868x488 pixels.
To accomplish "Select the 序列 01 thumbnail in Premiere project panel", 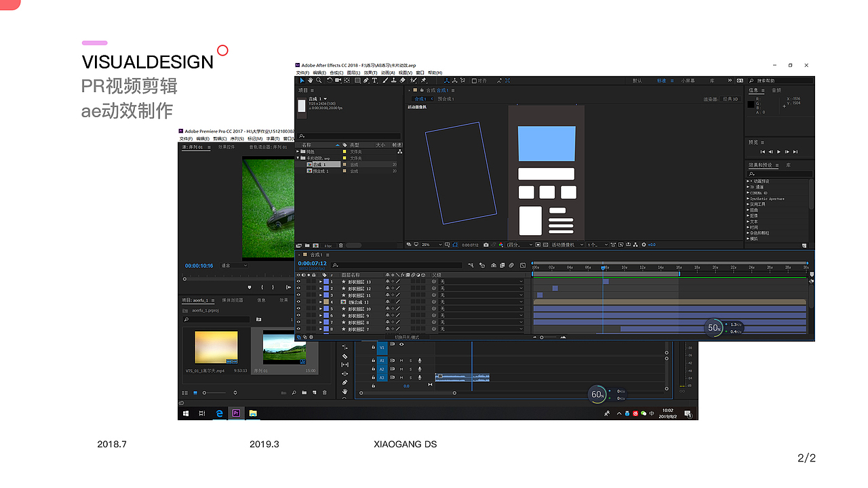I will tap(284, 347).
